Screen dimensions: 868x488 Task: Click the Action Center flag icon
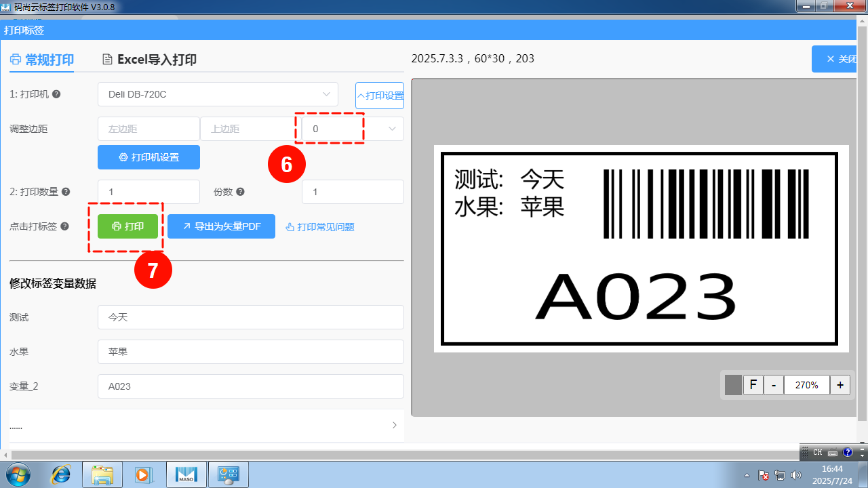(764, 475)
